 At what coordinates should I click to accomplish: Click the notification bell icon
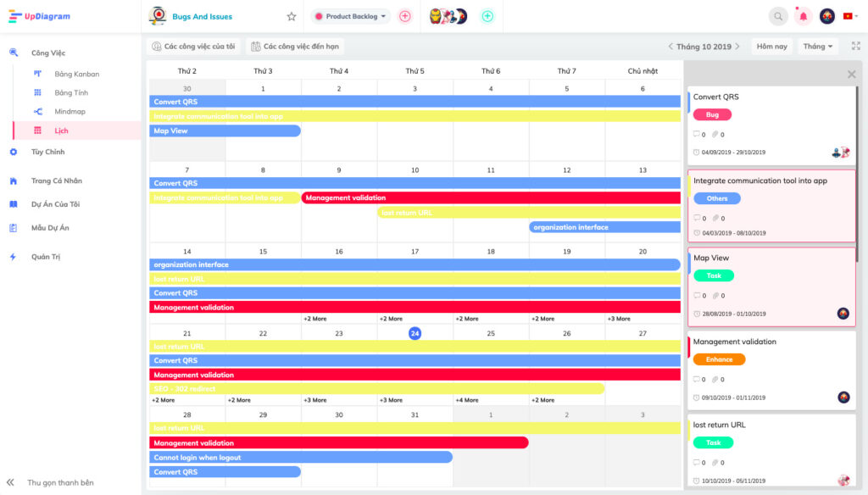(x=801, y=16)
